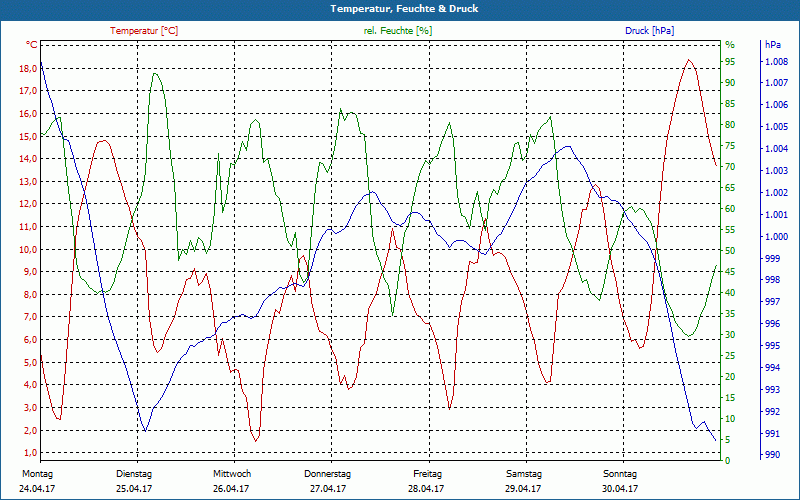Click the '13,0' temperature axis value
This screenshot has height=500, width=800.
click(x=28, y=181)
